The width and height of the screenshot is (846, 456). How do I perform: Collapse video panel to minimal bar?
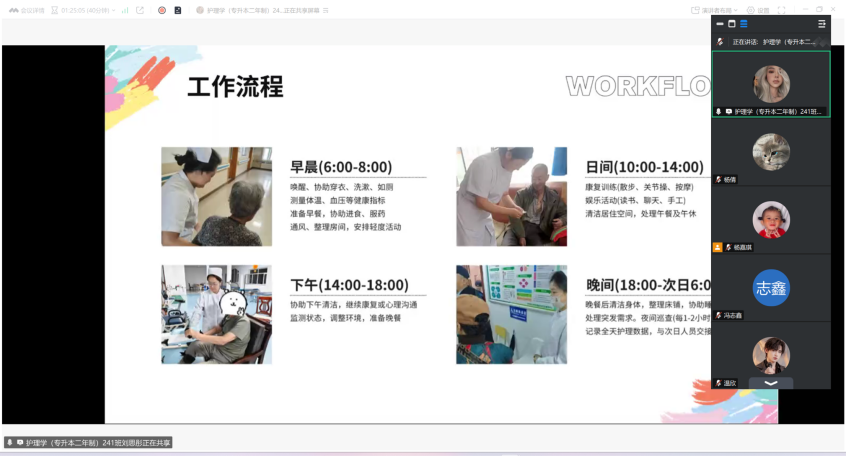719,23
